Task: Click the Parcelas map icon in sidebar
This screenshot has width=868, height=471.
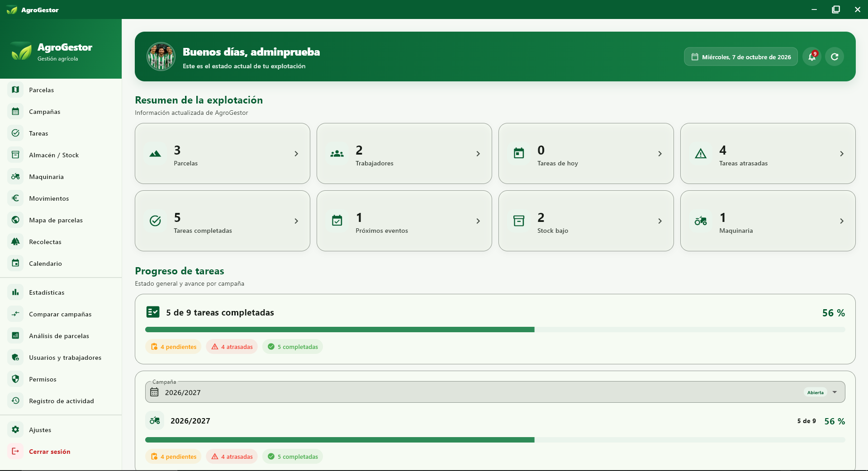Action: coord(15,89)
